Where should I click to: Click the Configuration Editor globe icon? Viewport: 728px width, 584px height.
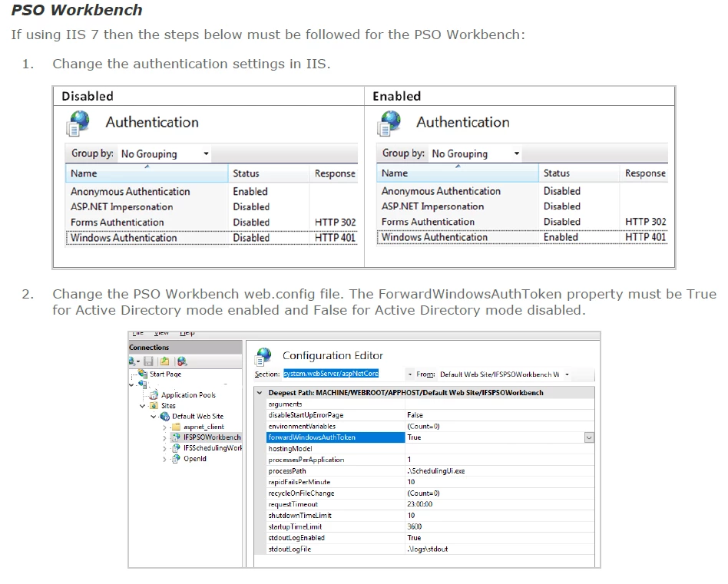coord(263,357)
